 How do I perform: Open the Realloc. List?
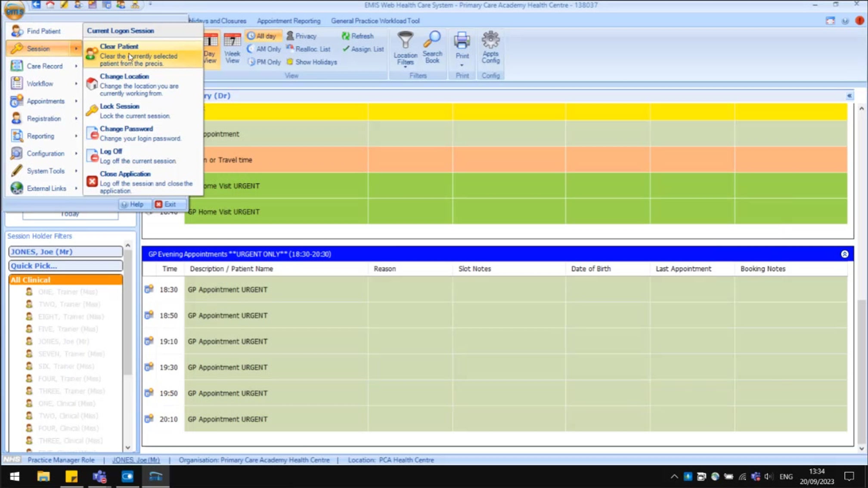click(308, 49)
